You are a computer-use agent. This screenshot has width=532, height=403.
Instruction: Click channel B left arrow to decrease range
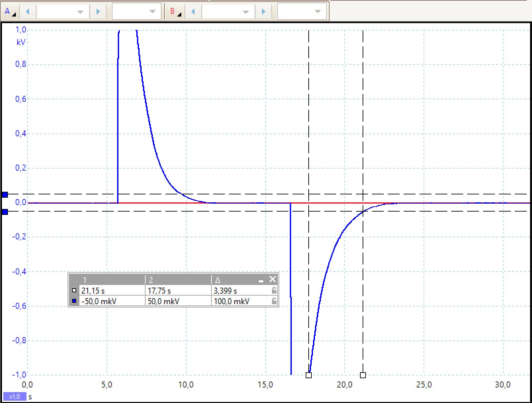193,12
